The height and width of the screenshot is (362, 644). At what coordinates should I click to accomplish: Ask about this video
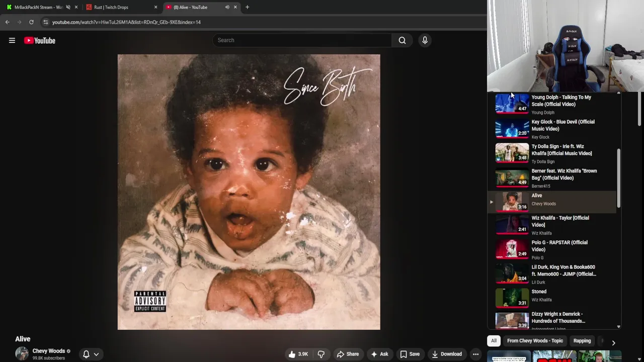click(x=379, y=354)
